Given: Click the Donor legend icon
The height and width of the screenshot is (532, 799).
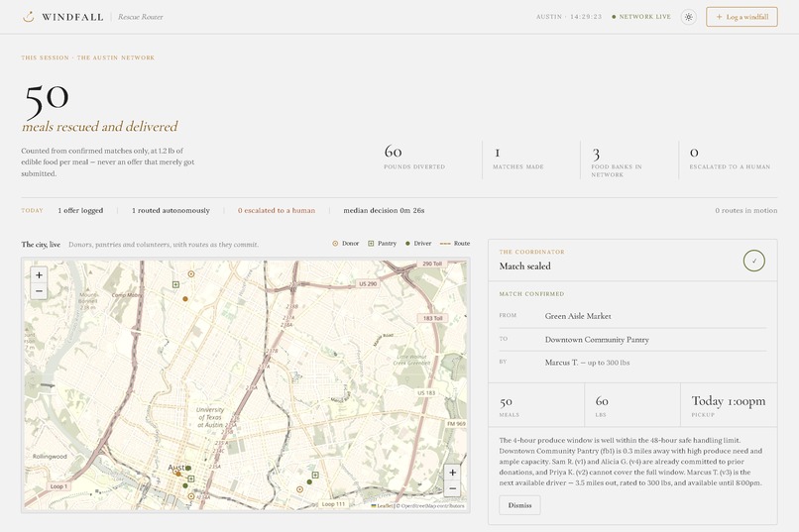Looking at the screenshot, I should click(x=335, y=244).
